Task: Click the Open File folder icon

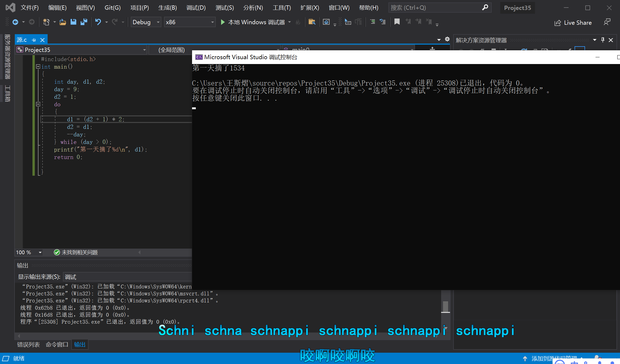Action: [x=63, y=22]
